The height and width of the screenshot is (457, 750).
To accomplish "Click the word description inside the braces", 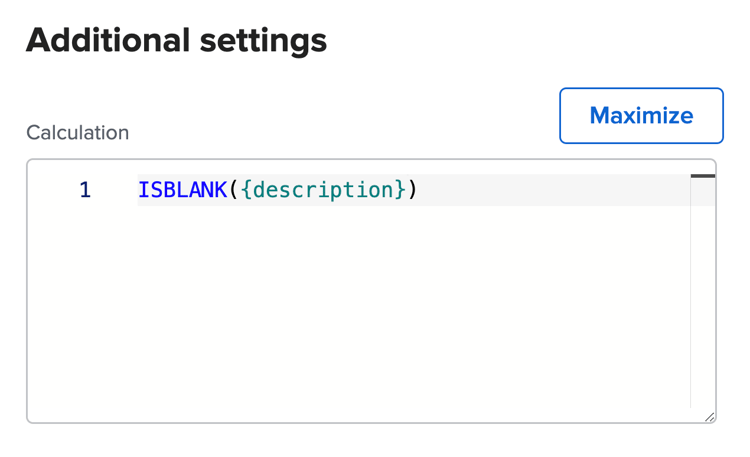I will coord(323,190).
